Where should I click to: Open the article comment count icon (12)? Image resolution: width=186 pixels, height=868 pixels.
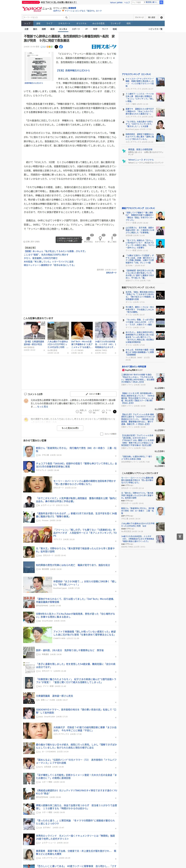(x=43, y=47)
